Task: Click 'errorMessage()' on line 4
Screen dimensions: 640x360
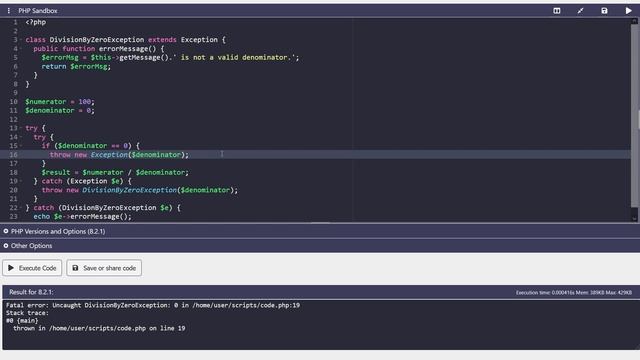Action: (x=127, y=49)
